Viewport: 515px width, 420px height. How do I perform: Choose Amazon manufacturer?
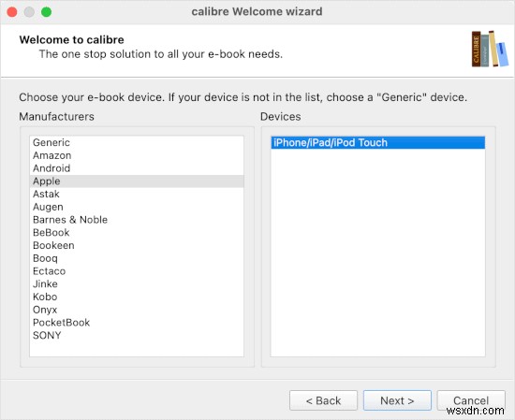(137, 155)
